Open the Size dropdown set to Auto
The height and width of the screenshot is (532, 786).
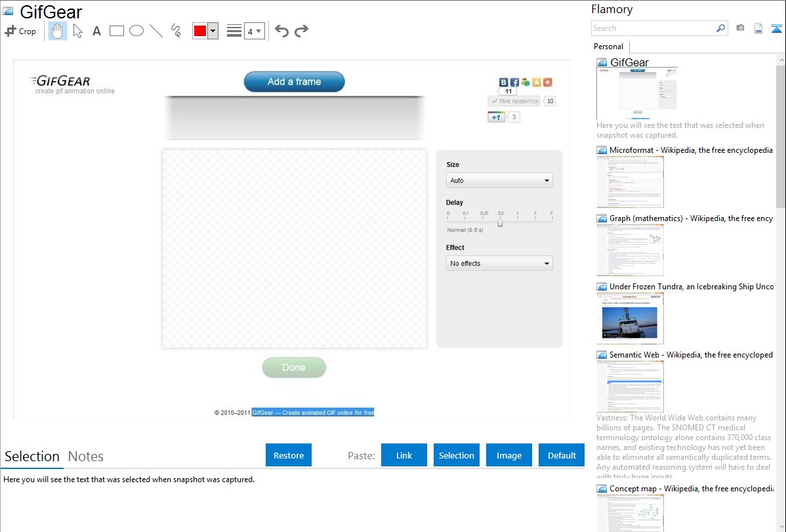pyautogui.click(x=499, y=180)
